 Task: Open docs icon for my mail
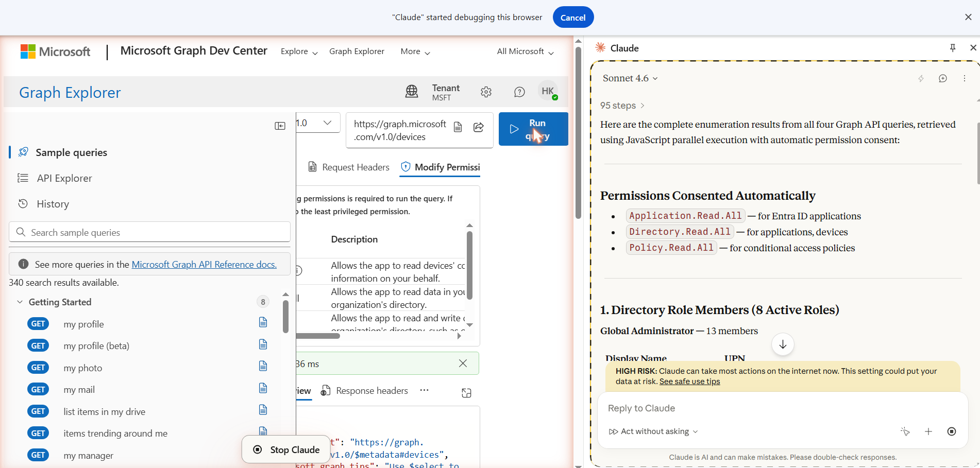263,388
